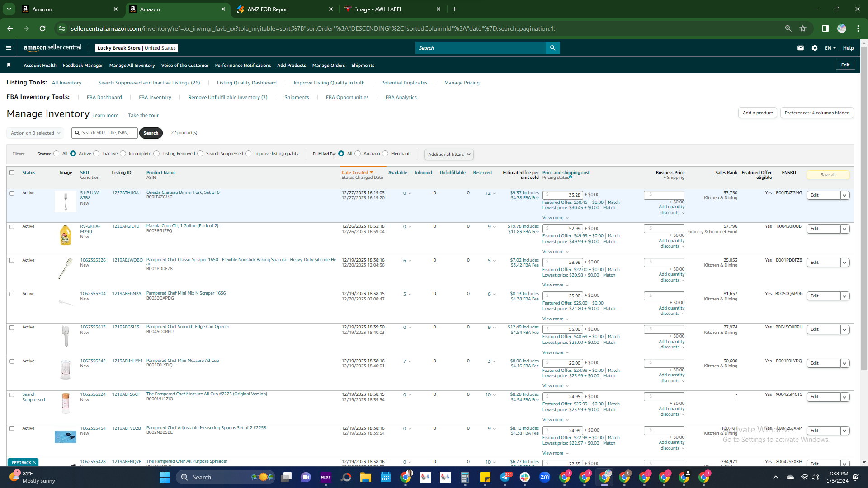
Task: Edit the 33.28 price field for Oneida fork
Action: coord(563,195)
